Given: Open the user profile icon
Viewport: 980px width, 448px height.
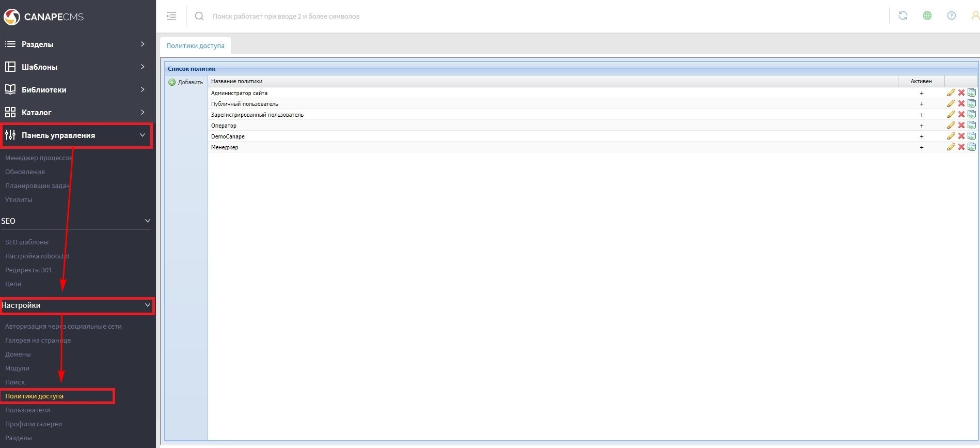Looking at the screenshot, I should (974, 16).
